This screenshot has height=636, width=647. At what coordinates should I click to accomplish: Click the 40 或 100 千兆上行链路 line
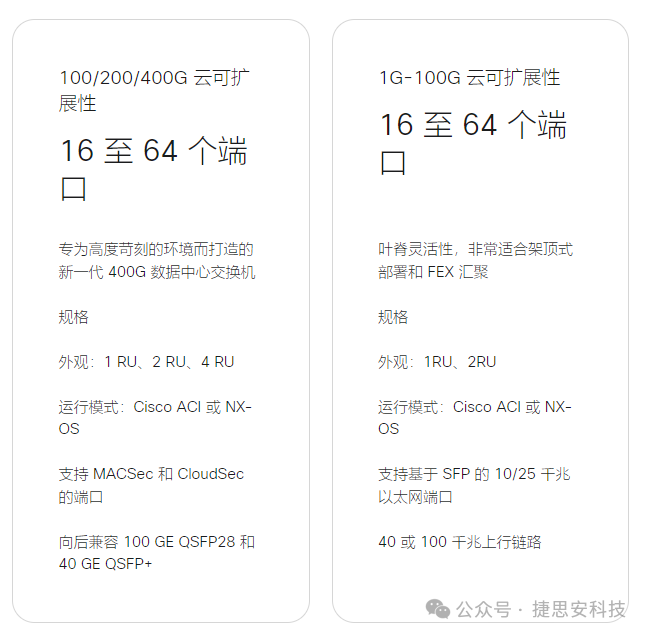click(460, 542)
